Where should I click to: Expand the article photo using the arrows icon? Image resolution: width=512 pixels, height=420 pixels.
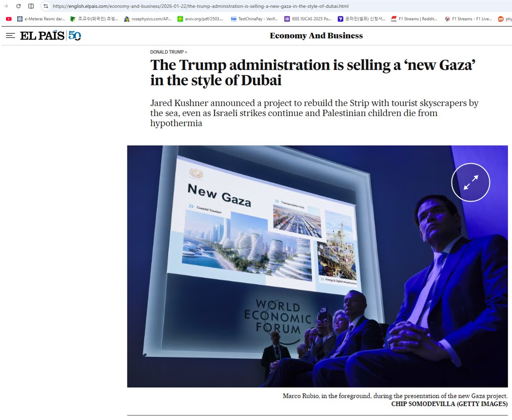coord(470,182)
